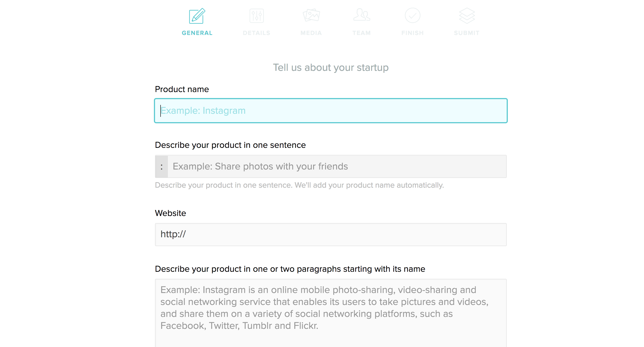Click the colon prefix of sentence field
Viewport: 644px width, 347px height.
point(161,167)
